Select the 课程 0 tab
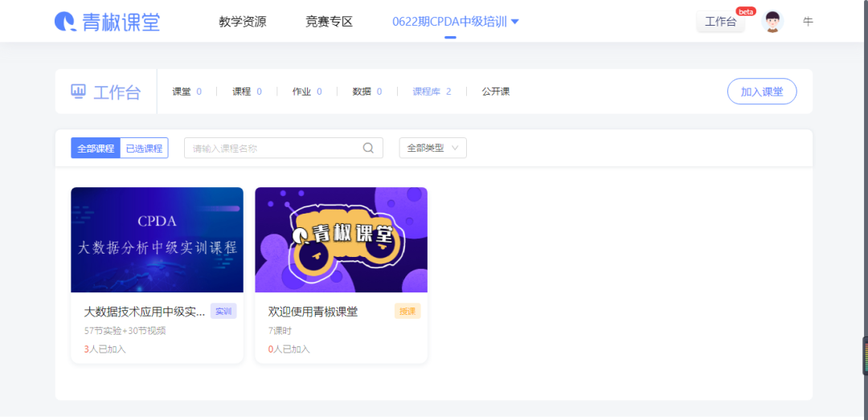The height and width of the screenshot is (420, 868). (247, 92)
